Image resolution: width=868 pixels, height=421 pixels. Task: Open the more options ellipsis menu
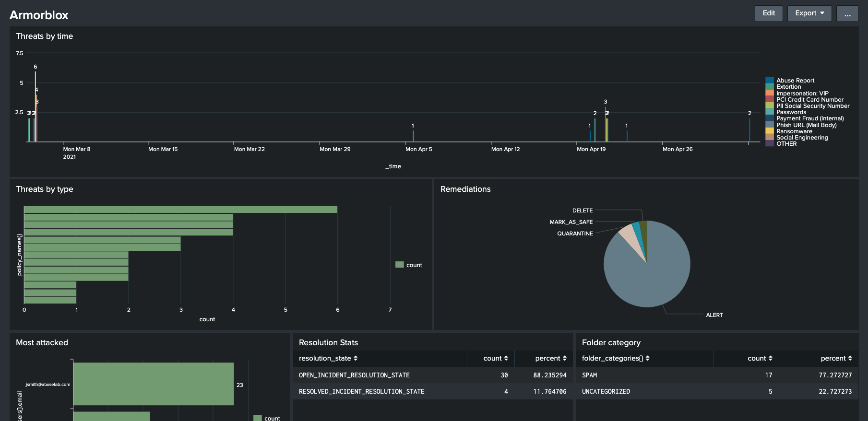(x=847, y=13)
